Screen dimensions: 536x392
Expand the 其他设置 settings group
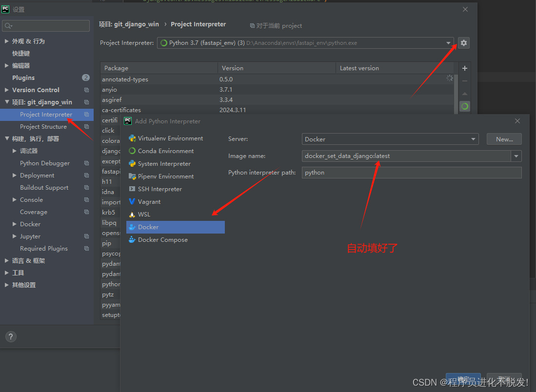6,285
